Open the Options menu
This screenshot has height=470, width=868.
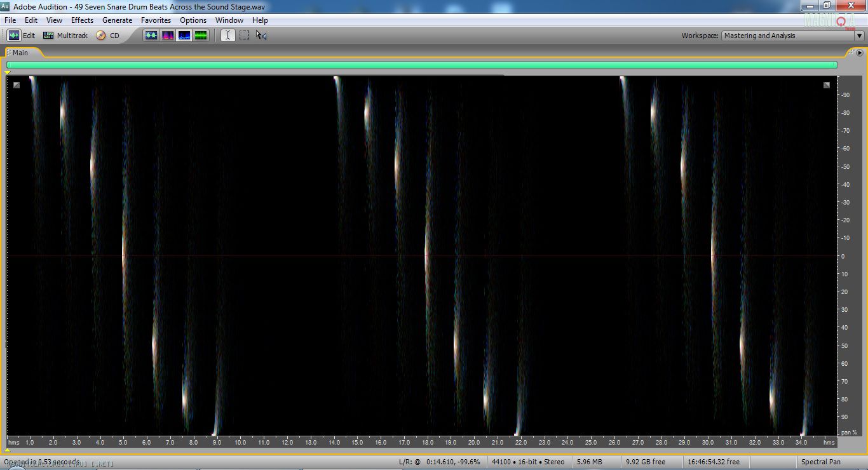tap(193, 20)
